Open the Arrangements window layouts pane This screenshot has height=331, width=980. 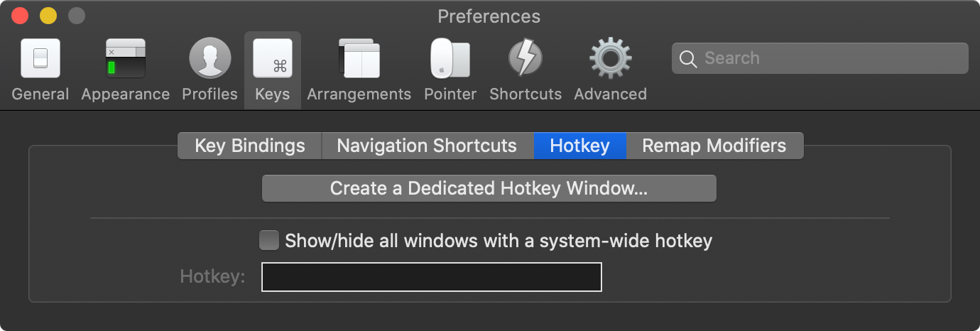pos(359,70)
